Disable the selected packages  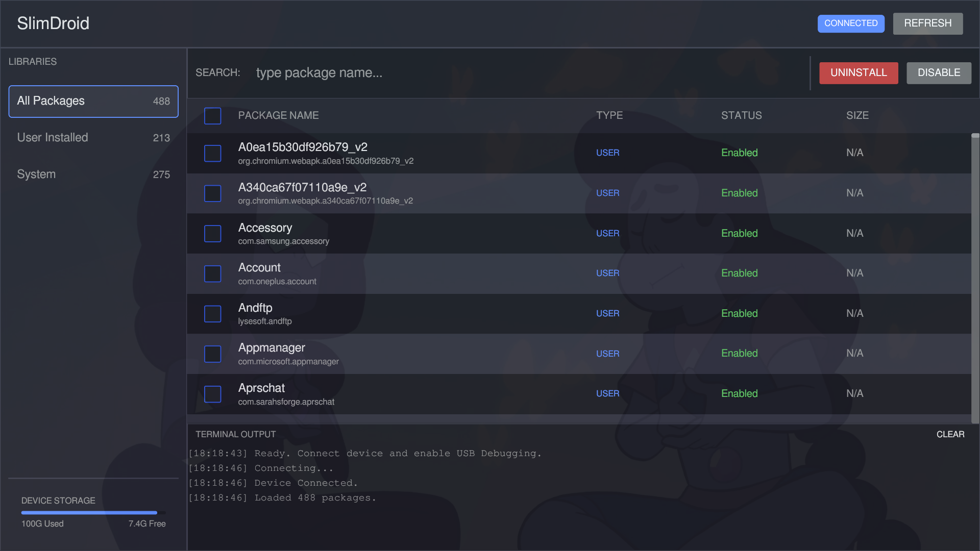click(x=939, y=73)
